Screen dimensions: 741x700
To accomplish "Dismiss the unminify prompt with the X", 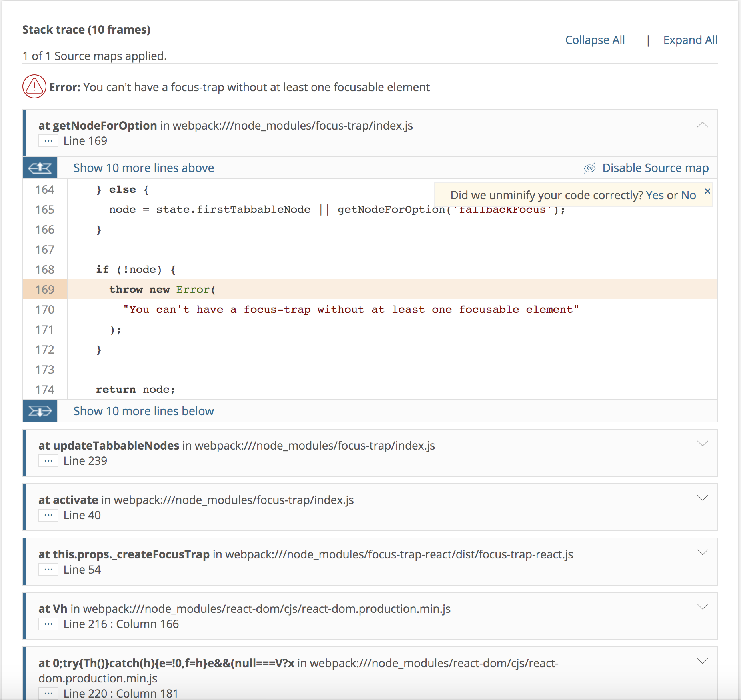I will 707,191.
